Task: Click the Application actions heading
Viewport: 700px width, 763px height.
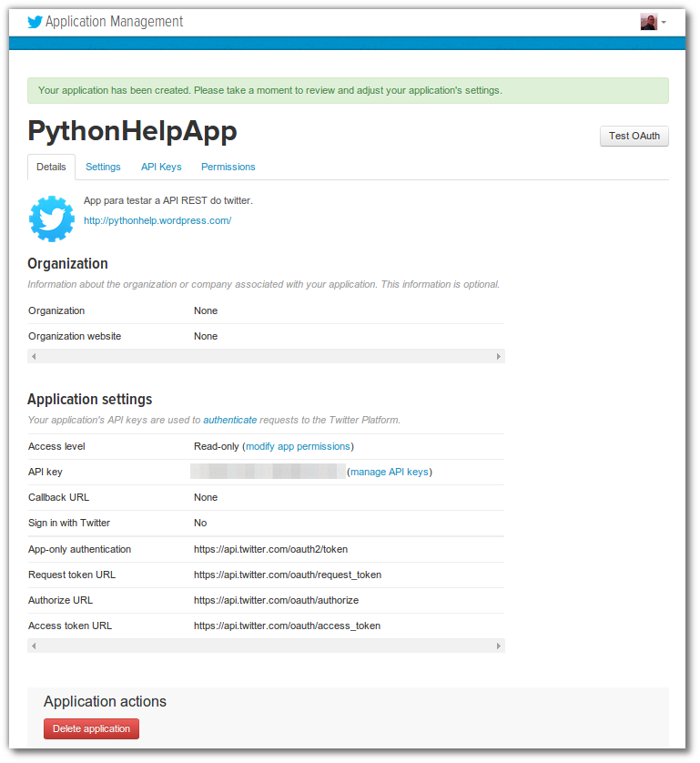Action: point(105,701)
